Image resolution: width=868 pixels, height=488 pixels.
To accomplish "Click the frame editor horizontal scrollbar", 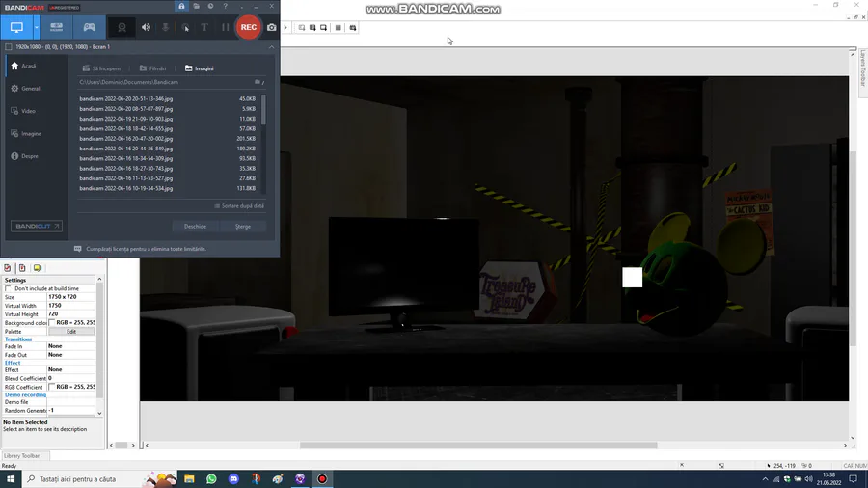I will [x=478, y=446].
